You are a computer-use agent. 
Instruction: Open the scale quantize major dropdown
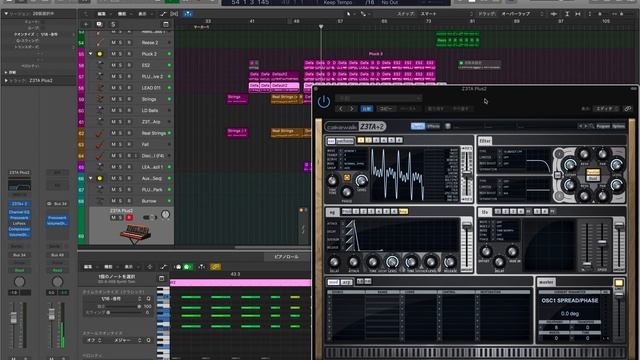coord(127,340)
